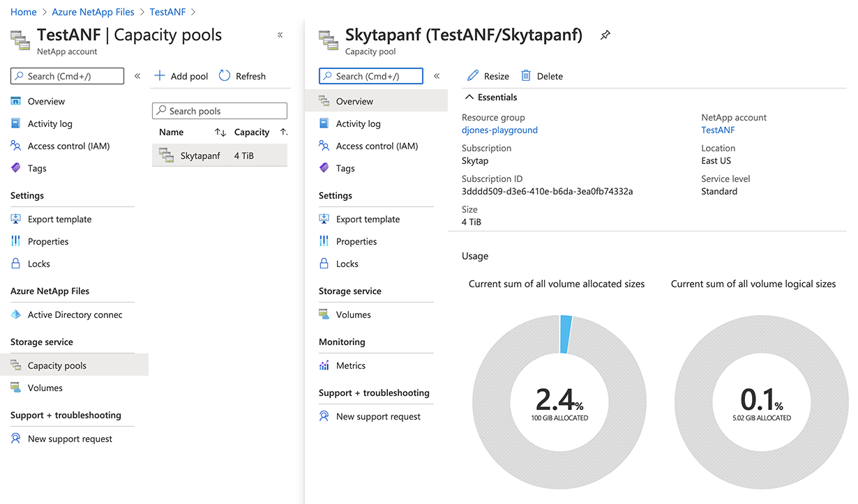Click Activity log icon in Skytapanf menu

(x=324, y=123)
